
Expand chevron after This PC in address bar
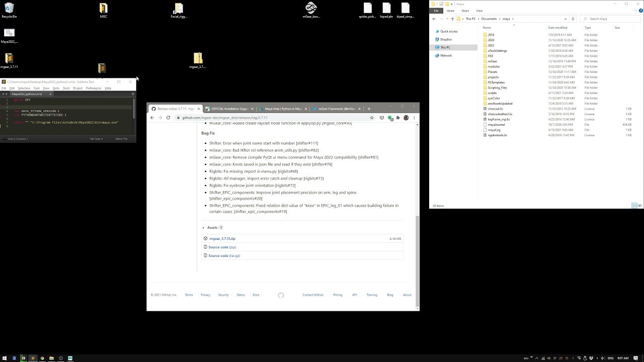coord(478,19)
